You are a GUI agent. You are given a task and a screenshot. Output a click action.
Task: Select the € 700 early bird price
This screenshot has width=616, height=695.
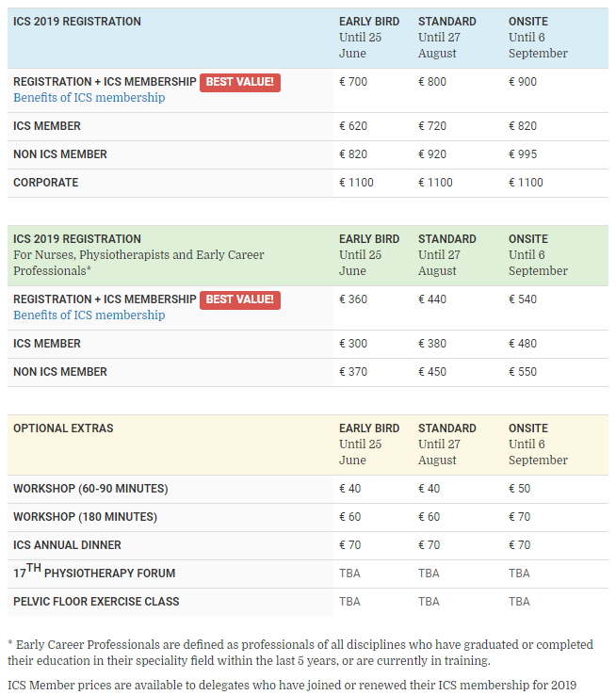(353, 82)
